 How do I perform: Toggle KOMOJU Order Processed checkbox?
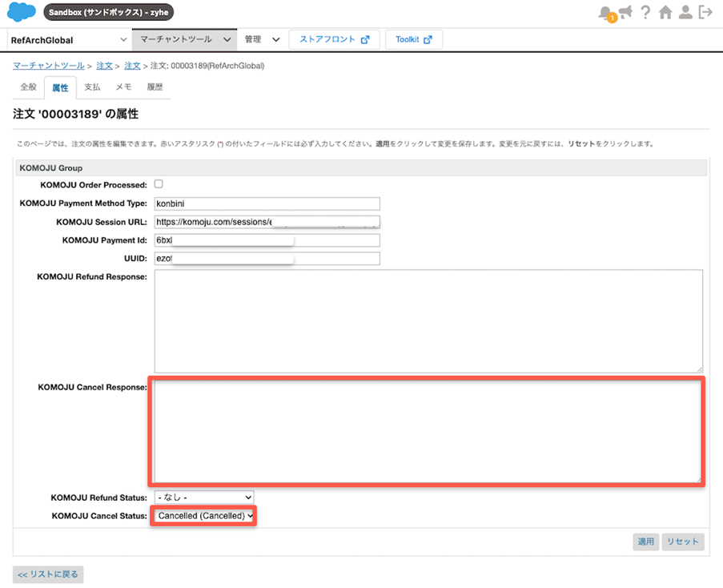tap(159, 184)
